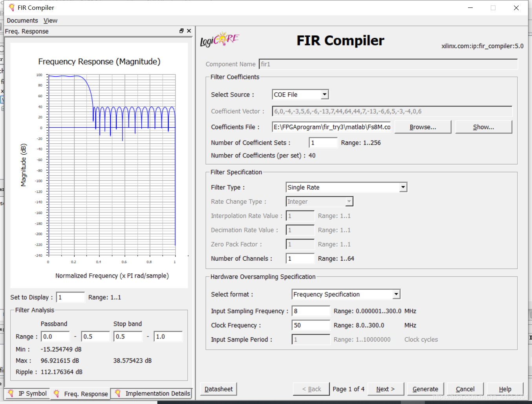532x404 pixels.
Task: Click the Show... coefficients button
Action: coord(484,127)
